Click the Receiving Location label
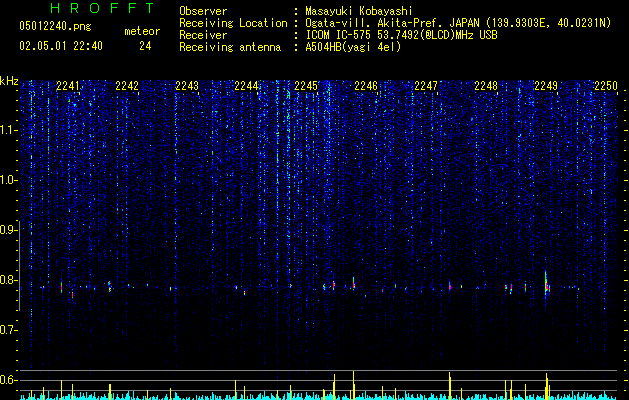The width and height of the screenshot is (629, 400). click(x=233, y=23)
